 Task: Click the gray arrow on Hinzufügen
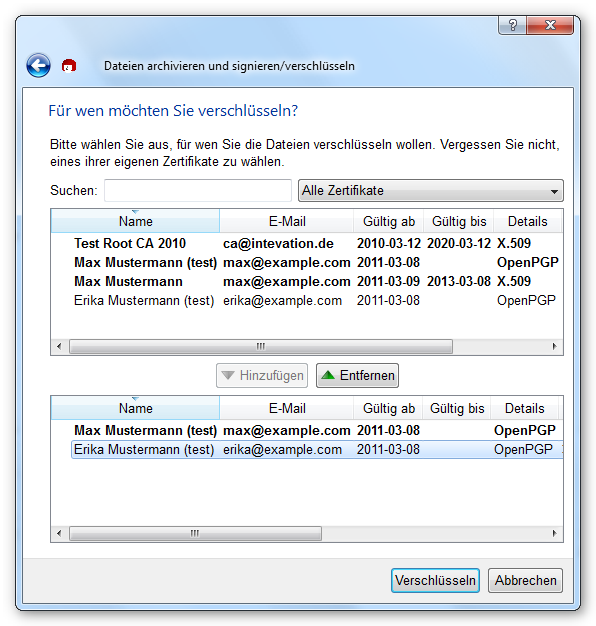click(228, 375)
